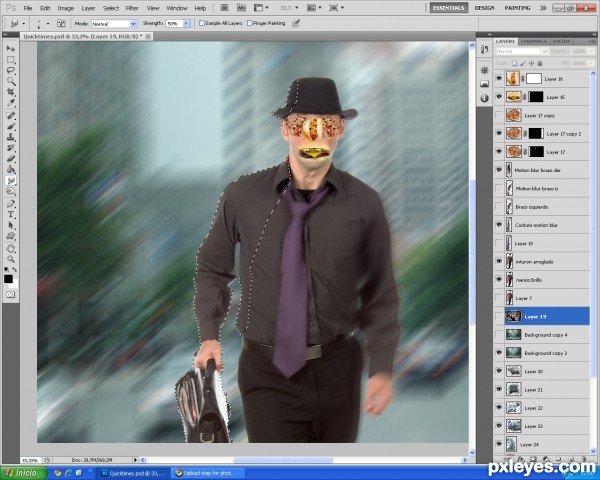
Task: Hide the Motion blur brazo der layer
Action: pyautogui.click(x=499, y=170)
